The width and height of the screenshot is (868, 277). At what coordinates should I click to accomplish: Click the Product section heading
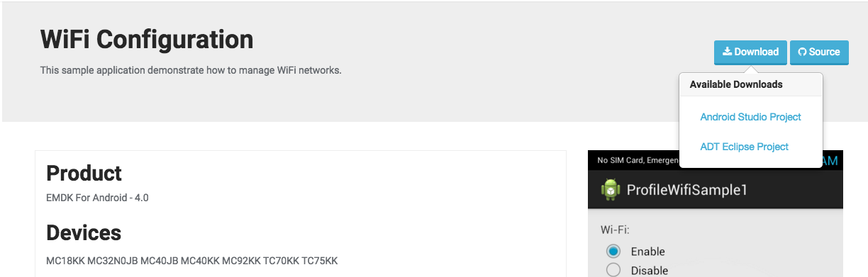[84, 174]
